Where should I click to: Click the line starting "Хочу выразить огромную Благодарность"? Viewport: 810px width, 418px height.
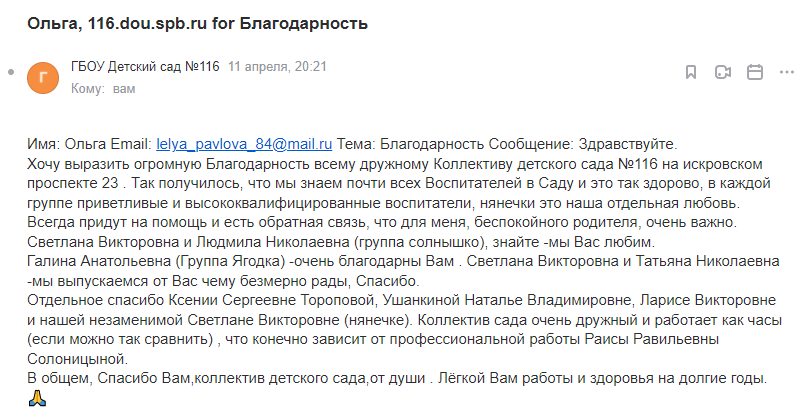tap(395, 164)
